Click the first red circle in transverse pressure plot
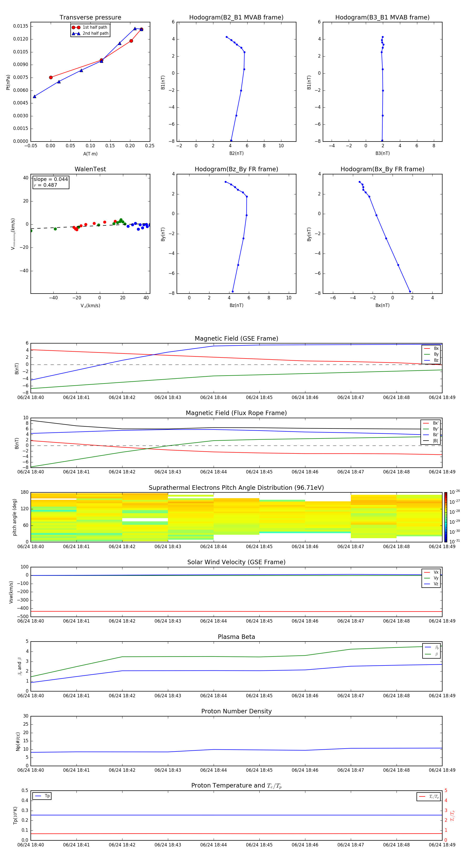473x868 pixels. pos(51,78)
